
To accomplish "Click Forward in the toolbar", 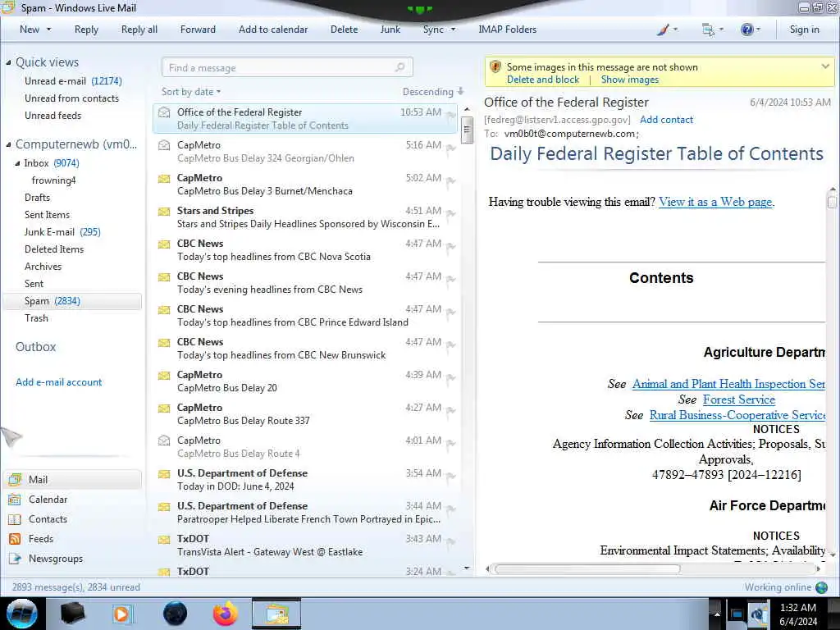I will click(198, 30).
